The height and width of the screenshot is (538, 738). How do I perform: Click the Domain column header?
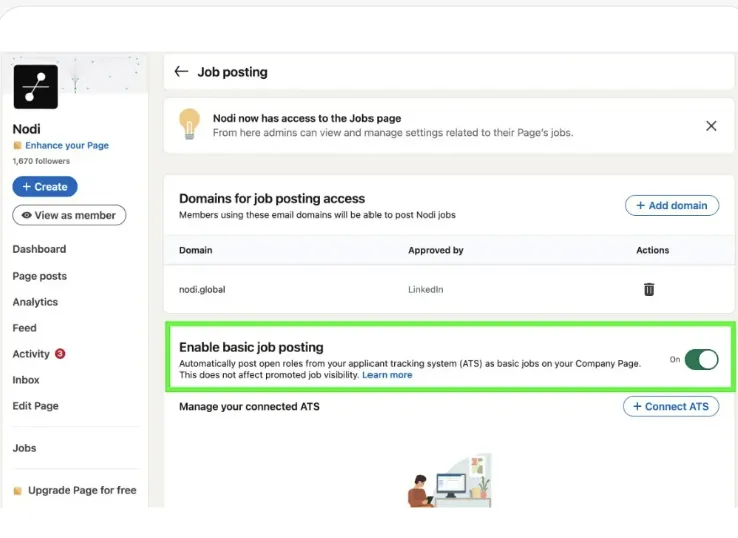[x=195, y=250]
